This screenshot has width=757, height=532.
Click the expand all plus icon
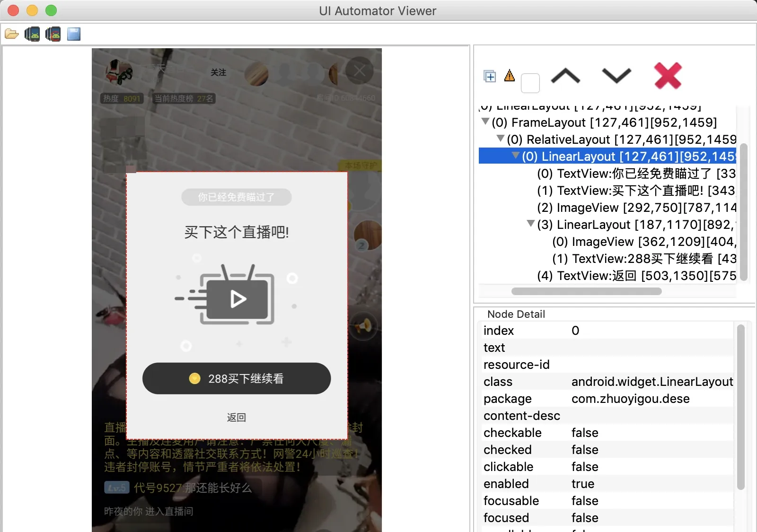pyautogui.click(x=490, y=76)
